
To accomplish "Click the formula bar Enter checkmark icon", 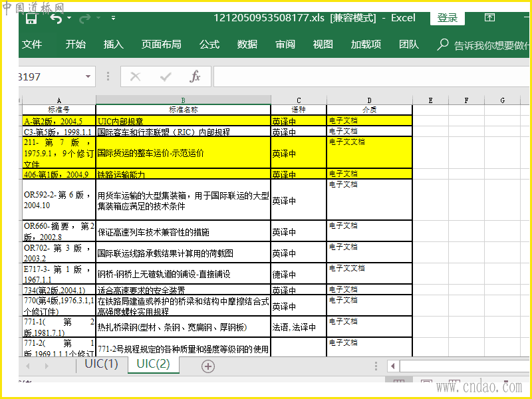I will click(165, 76).
